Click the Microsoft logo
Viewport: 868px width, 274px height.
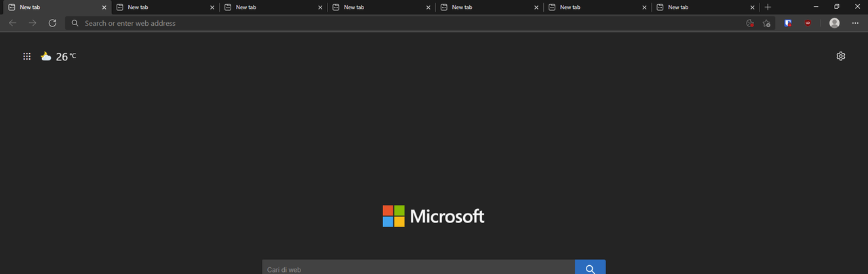point(434,216)
